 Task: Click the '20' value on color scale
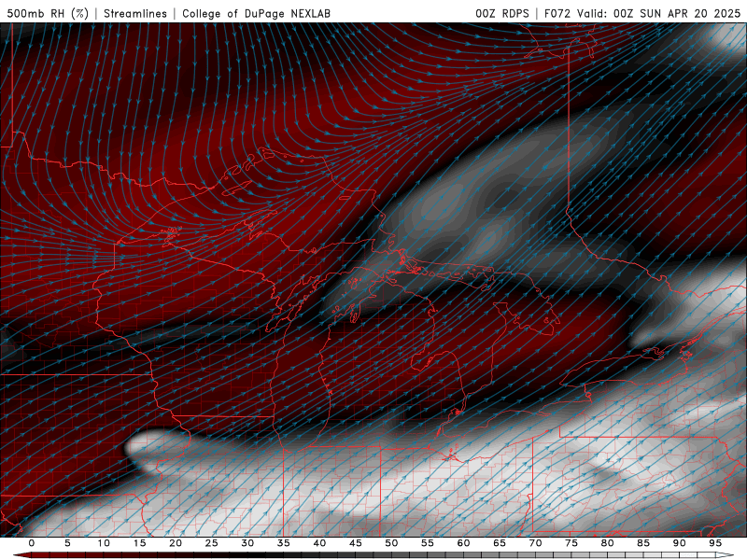coord(176,543)
